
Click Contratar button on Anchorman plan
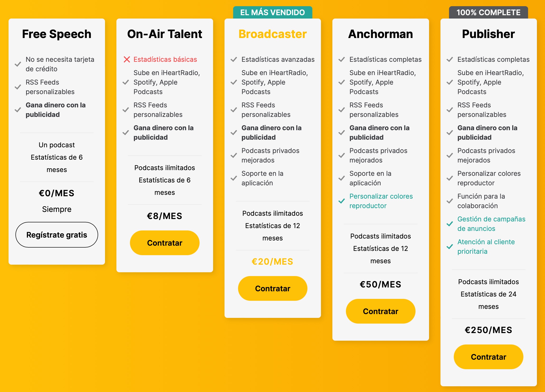point(380,311)
